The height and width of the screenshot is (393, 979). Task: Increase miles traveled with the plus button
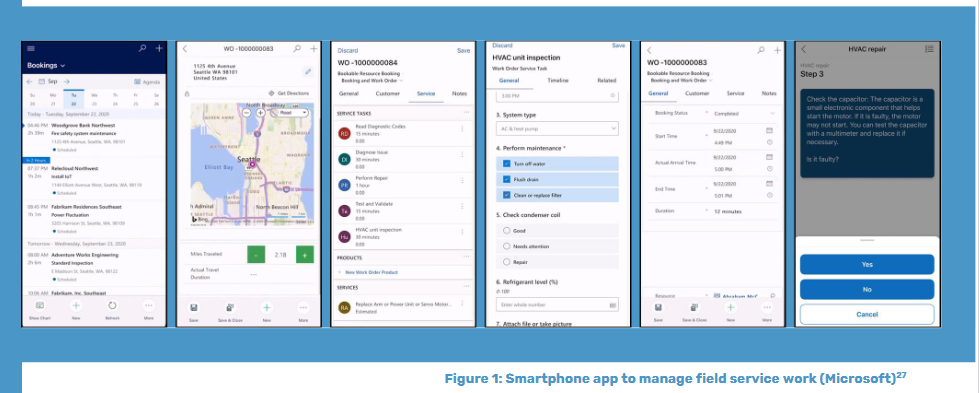(x=304, y=255)
